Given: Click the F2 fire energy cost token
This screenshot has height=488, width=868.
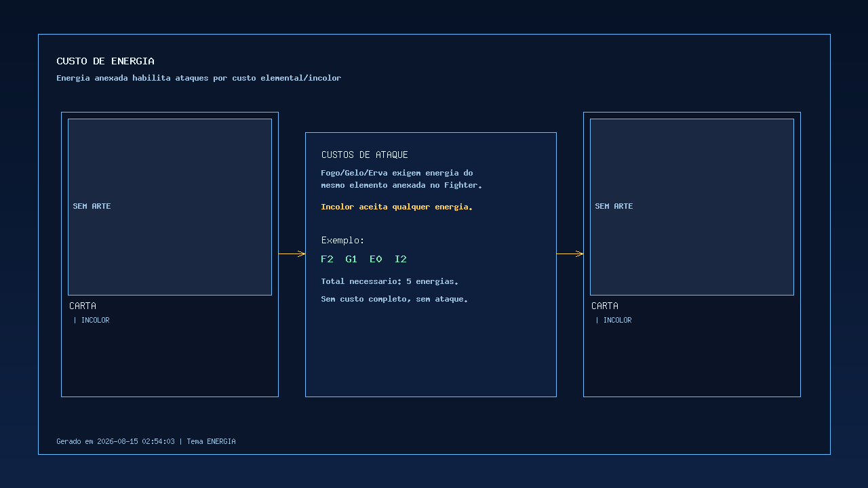Looking at the screenshot, I should [x=327, y=259].
